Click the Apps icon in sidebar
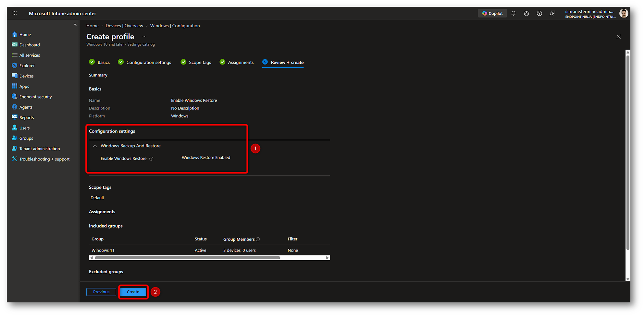Image resolution: width=644 pixels, height=316 pixels. point(15,86)
